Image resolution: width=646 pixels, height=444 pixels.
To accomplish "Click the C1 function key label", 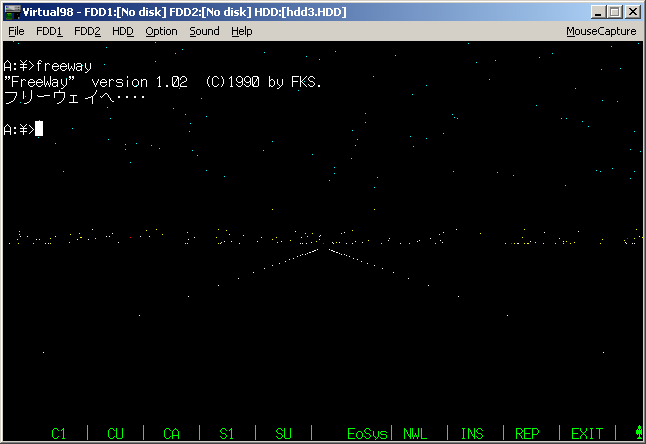I will (58, 434).
